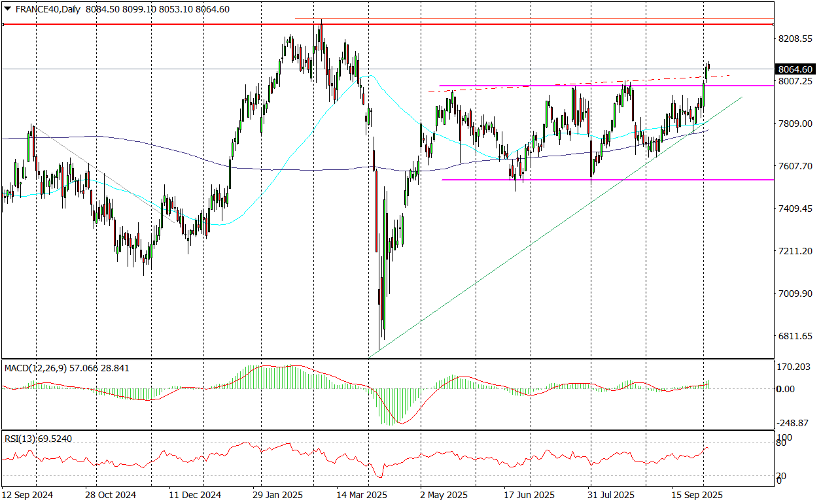Select the green ascending trendline
Image resolution: width=821 pixels, height=504 pixels.
pos(523,250)
